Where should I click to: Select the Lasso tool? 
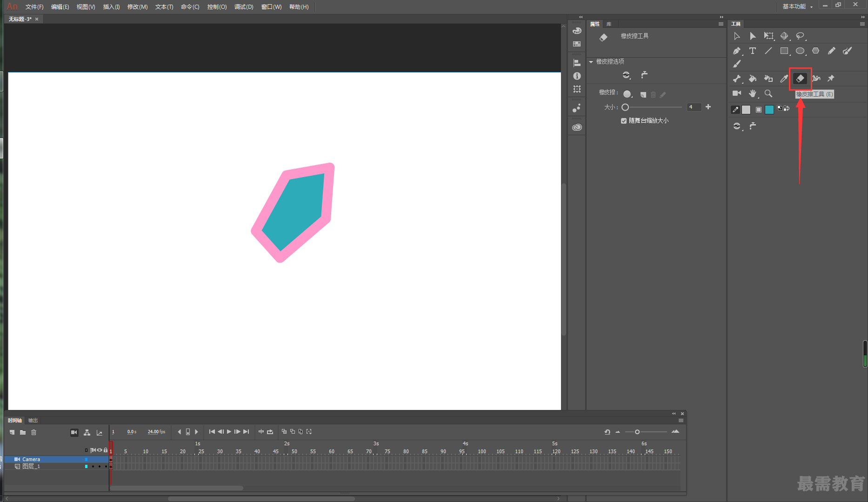(800, 36)
